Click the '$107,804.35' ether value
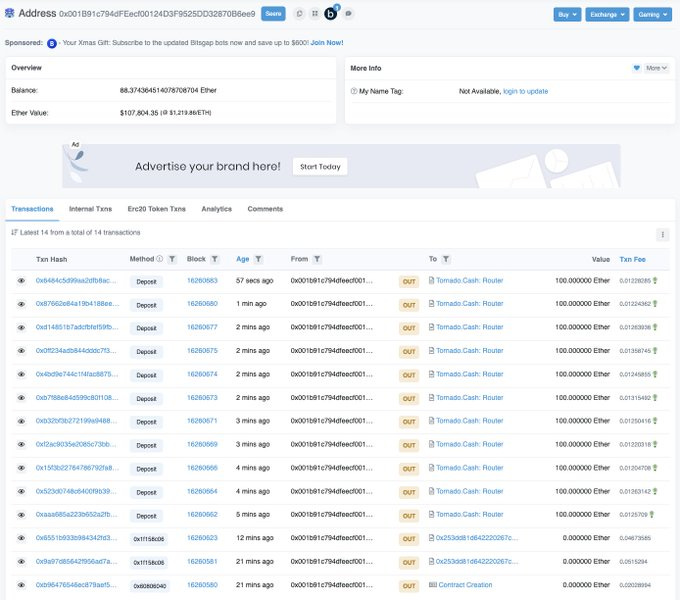The image size is (680, 600). click(139, 113)
